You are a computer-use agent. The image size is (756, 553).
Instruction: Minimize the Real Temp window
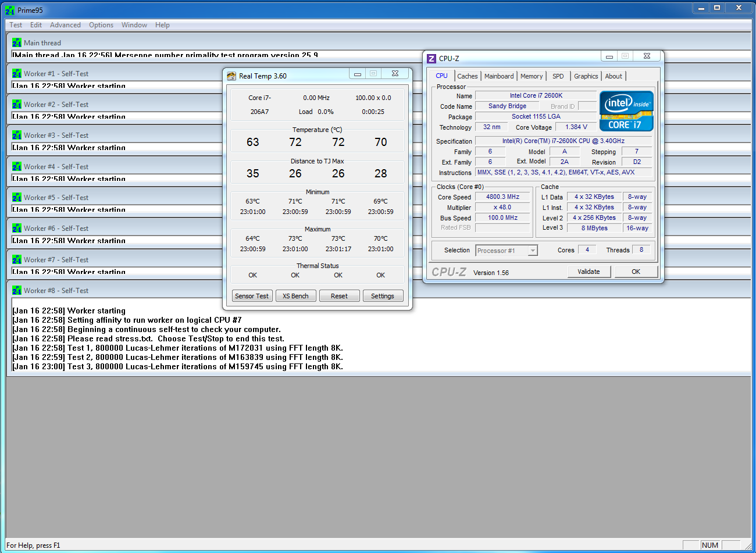(x=358, y=74)
